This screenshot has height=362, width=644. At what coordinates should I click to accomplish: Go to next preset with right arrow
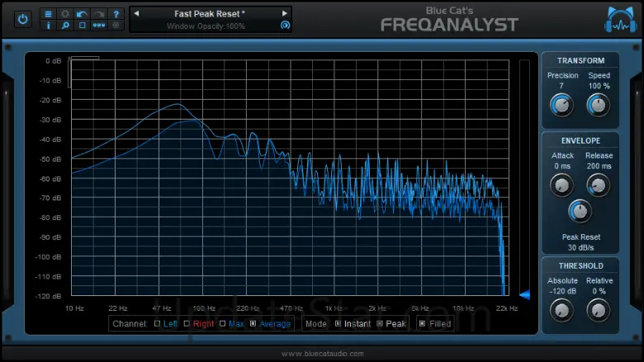[x=284, y=13]
